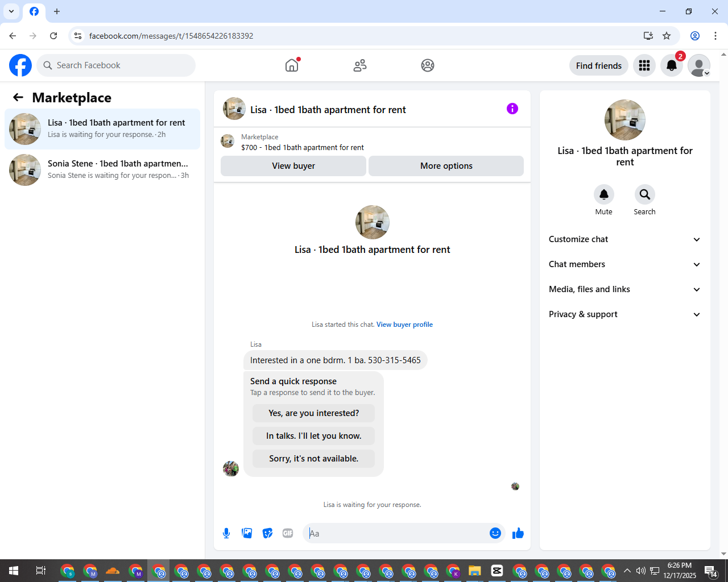The width and height of the screenshot is (728, 582).
Task: Send quick reply 'Yes, are you interested?'
Action: (314, 413)
